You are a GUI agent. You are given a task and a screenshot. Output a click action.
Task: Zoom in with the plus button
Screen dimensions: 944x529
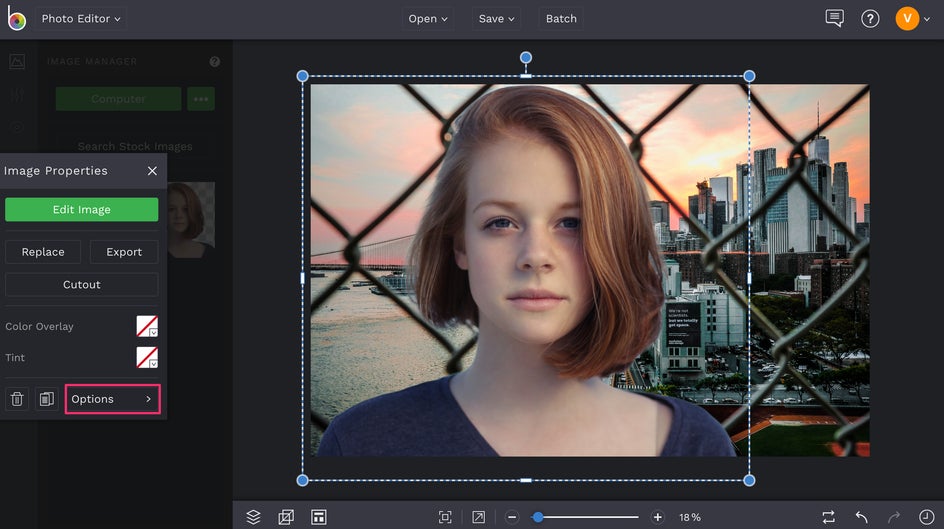coord(657,517)
